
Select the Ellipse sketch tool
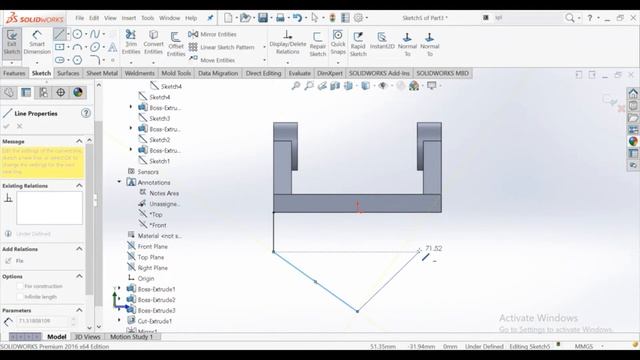point(95,47)
